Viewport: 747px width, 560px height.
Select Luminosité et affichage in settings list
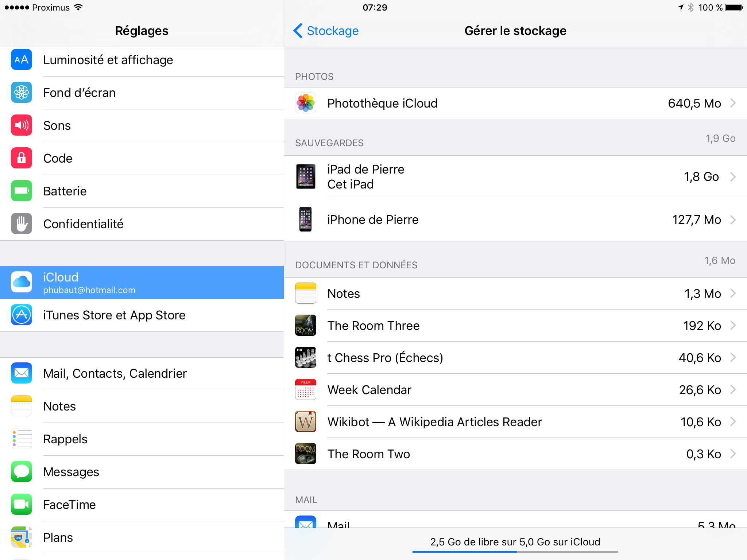coord(108,60)
